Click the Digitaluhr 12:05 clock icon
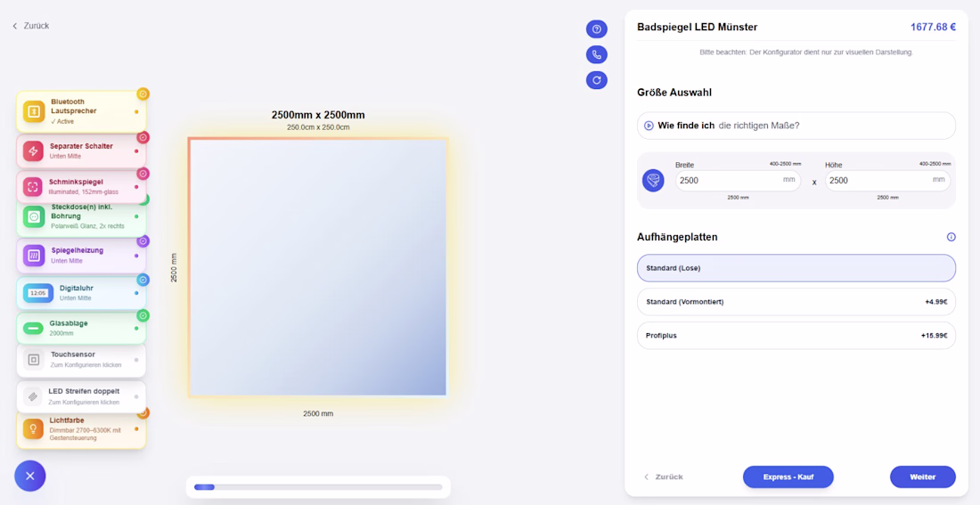 pos(38,292)
